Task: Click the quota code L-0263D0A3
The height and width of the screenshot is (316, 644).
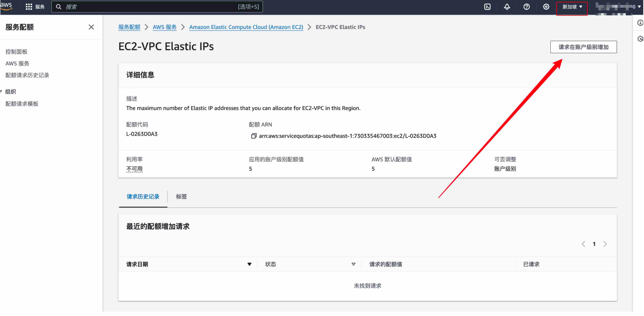Action: pos(142,134)
